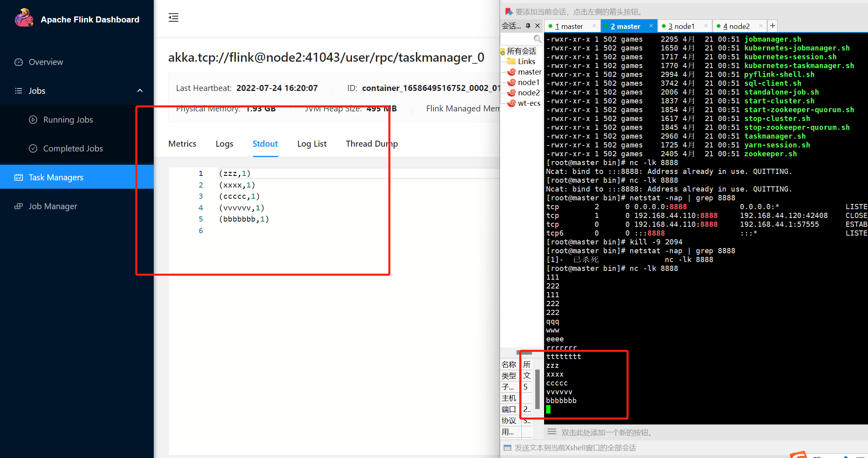Click the Apache Flink squirrel logo

tap(24, 18)
